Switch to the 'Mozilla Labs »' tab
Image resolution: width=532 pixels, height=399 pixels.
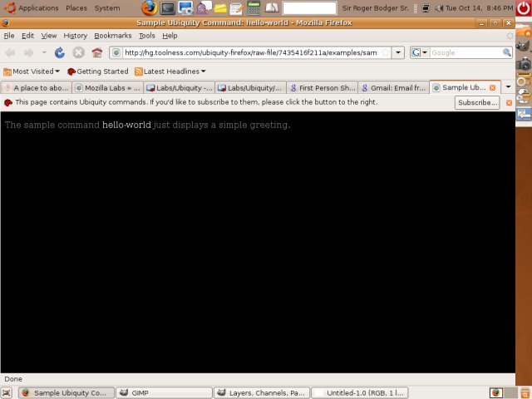point(108,88)
